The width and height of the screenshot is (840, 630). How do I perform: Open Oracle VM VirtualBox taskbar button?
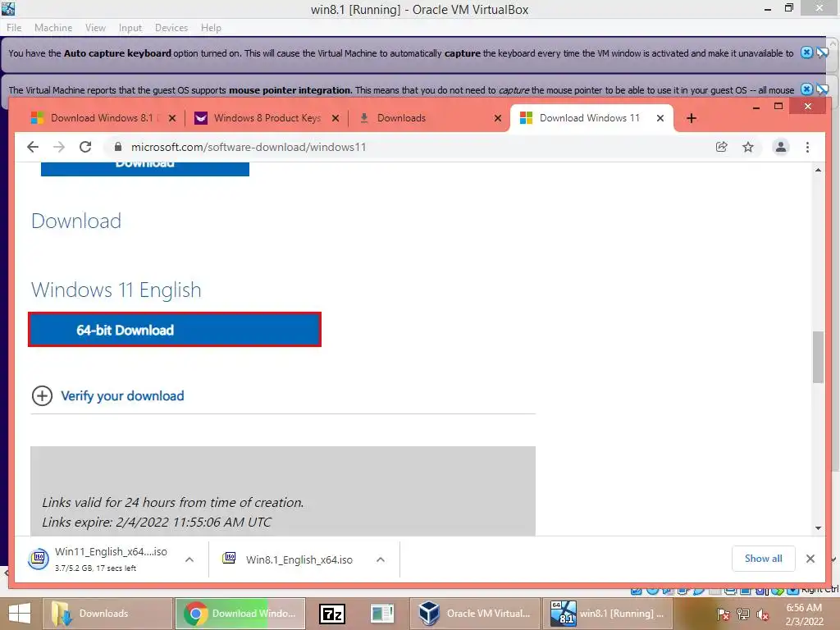coord(476,614)
